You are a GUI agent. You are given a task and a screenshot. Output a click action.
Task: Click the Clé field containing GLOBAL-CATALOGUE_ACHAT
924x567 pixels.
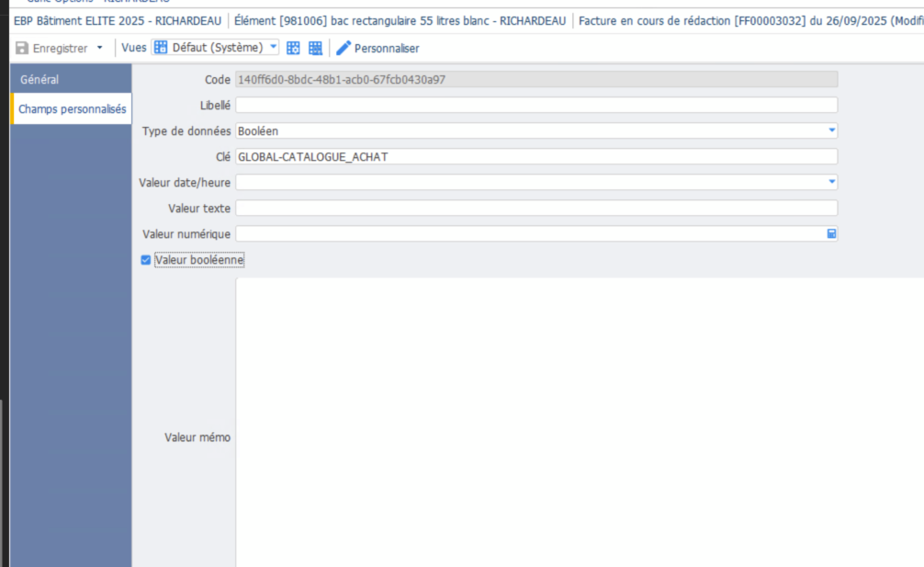coord(535,157)
